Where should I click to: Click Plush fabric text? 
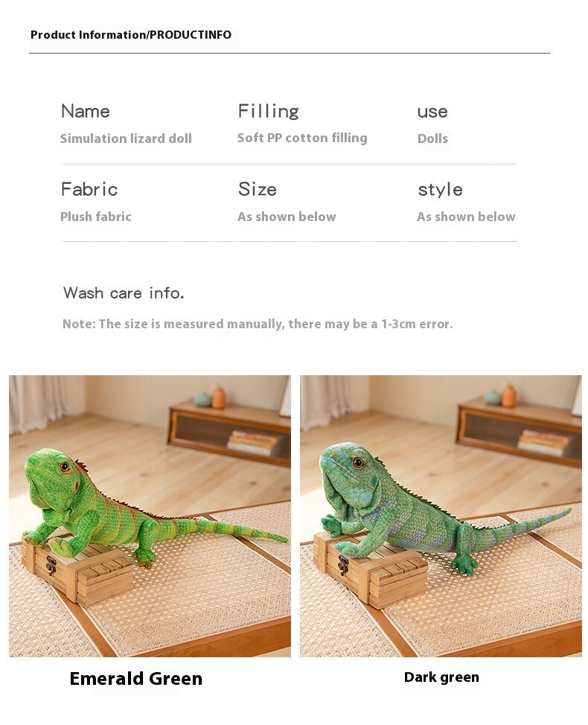tap(96, 217)
